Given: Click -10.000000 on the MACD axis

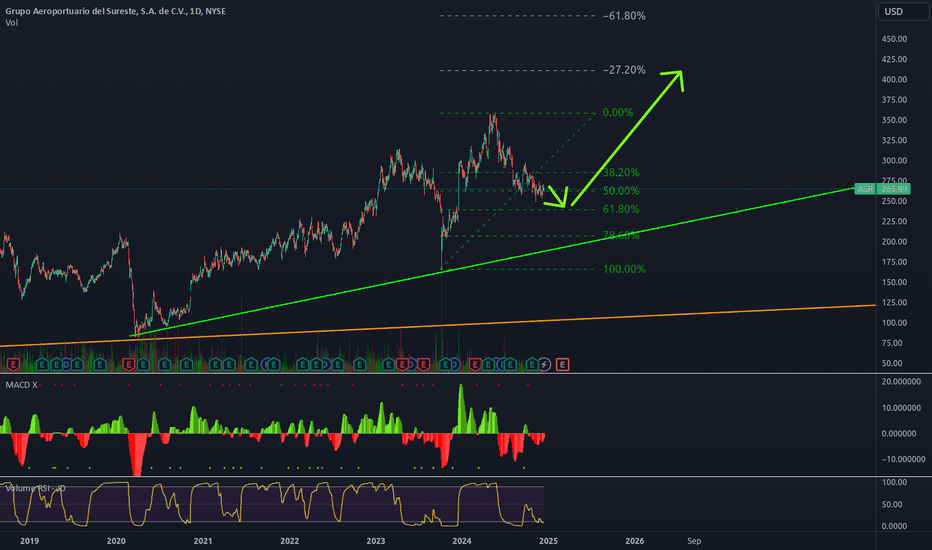Looking at the screenshot, I should click(903, 459).
